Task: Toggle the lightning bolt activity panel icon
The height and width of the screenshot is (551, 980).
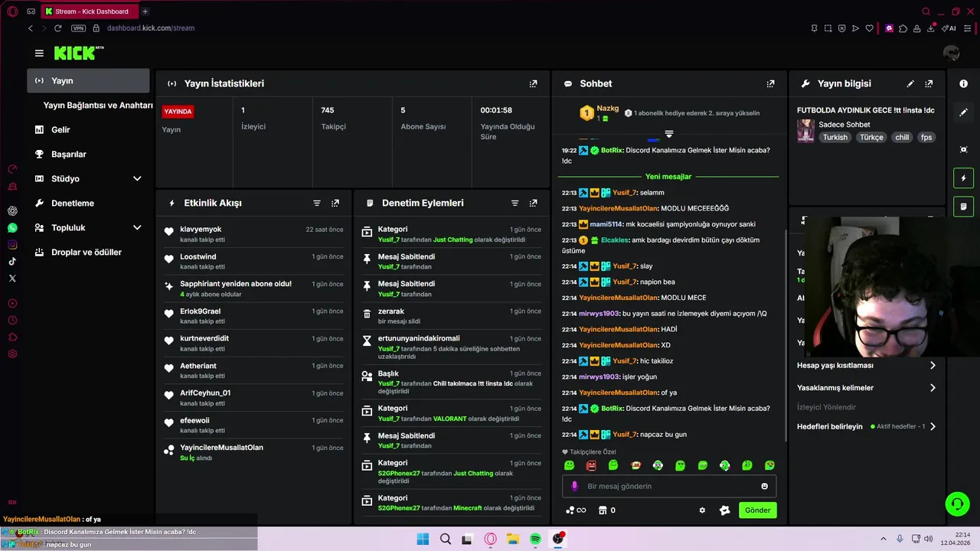Action: click(964, 178)
